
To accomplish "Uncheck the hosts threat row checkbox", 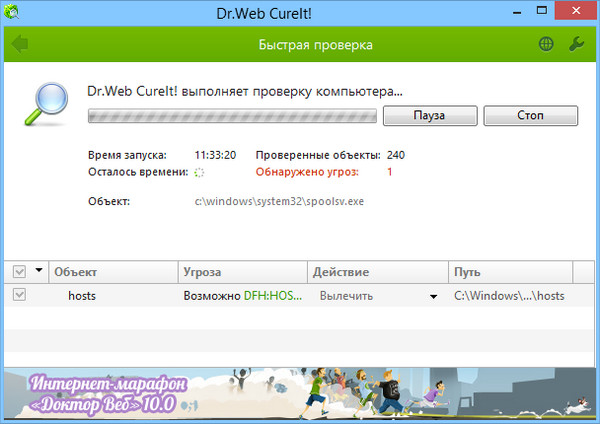I will [19, 295].
